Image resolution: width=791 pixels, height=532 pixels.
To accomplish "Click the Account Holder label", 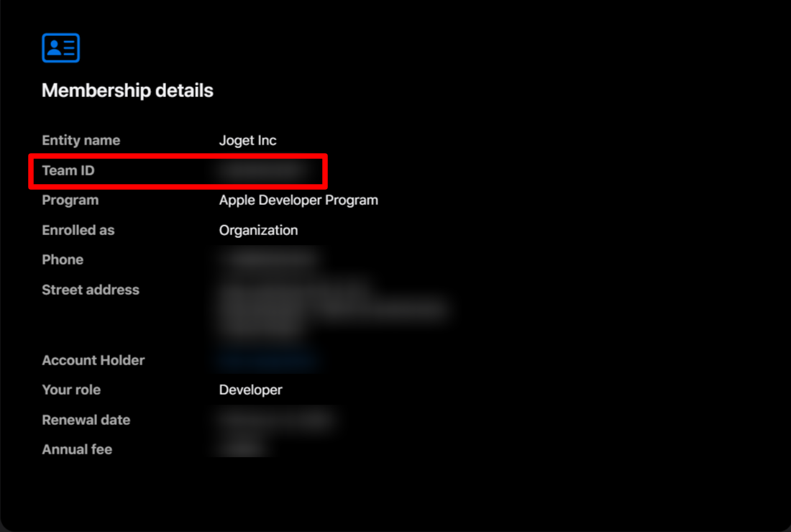I will click(93, 360).
